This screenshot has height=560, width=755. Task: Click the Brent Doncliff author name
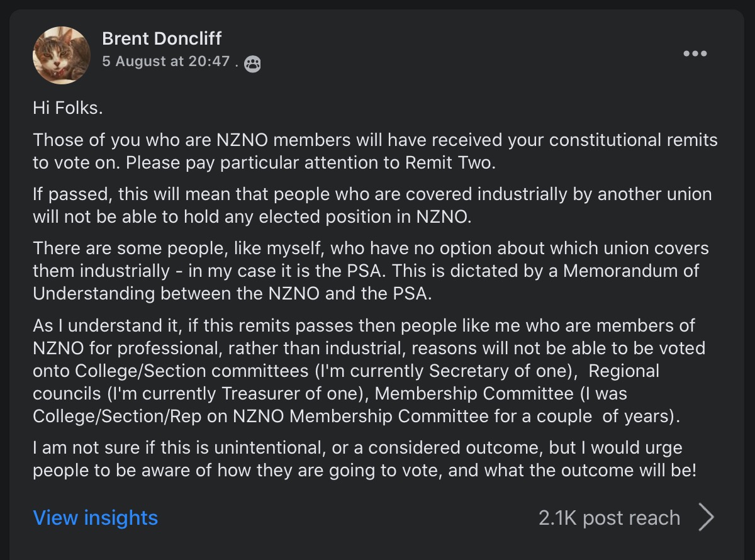tap(162, 39)
